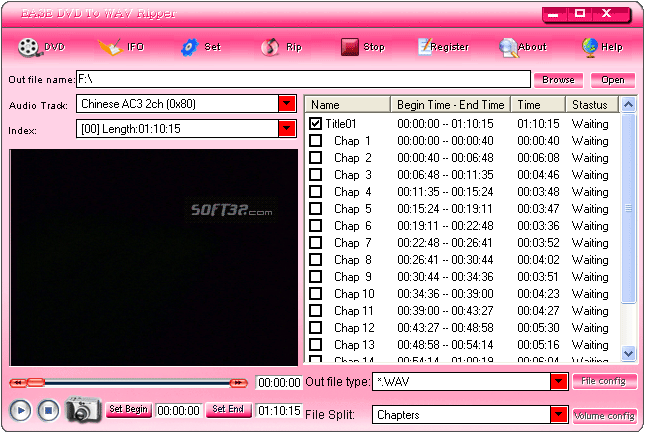Maximize the ripper window
Image resolution: width=646 pixels, height=433 pixels.
tap(580, 14)
